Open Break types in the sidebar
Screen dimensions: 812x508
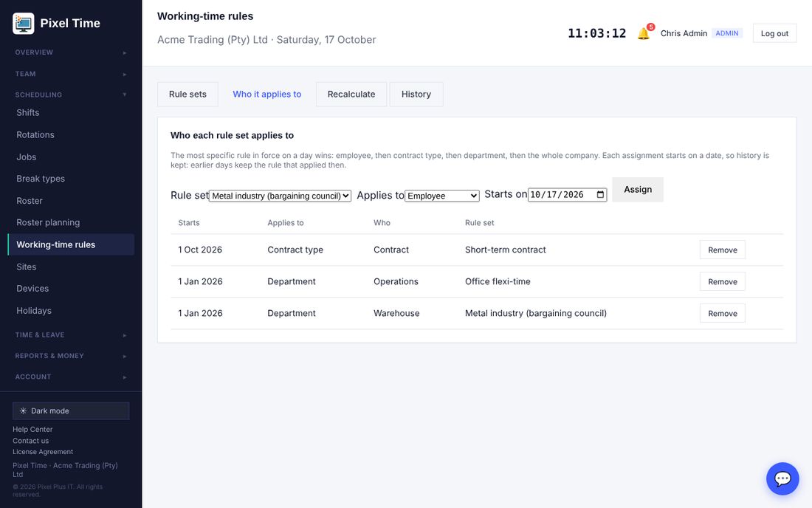point(71,179)
